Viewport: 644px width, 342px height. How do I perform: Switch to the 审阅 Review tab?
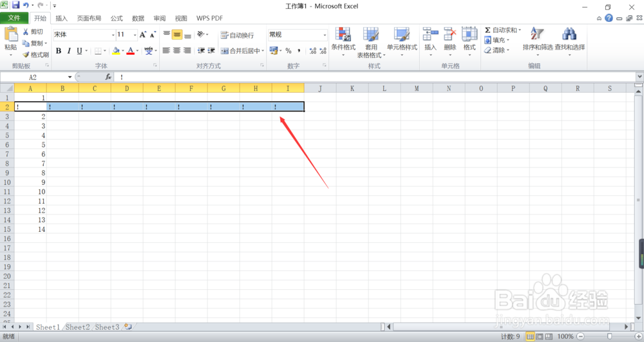coord(159,18)
